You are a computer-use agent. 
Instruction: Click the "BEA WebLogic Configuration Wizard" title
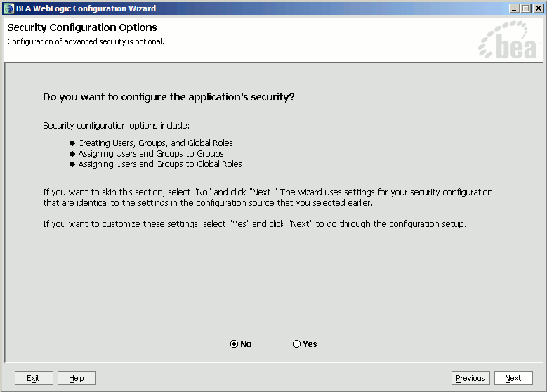point(86,8)
